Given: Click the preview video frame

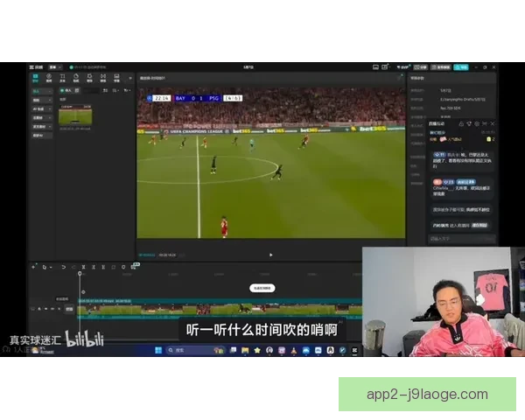Looking at the screenshot, I should [271, 163].
